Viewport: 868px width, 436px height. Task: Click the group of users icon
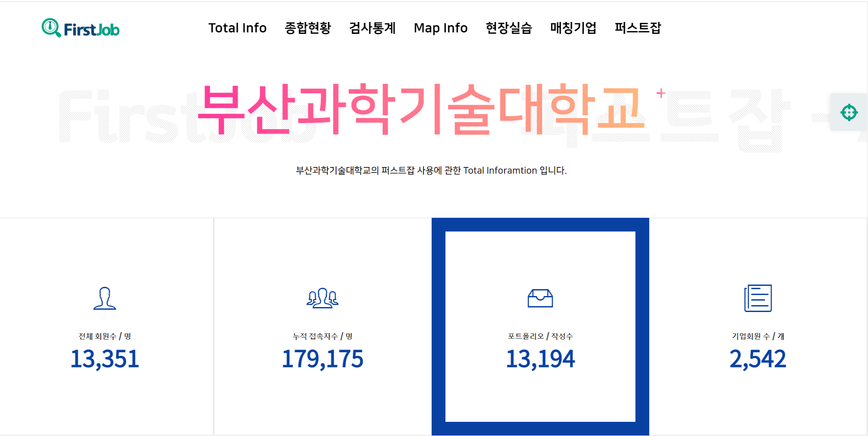(322, 298)
